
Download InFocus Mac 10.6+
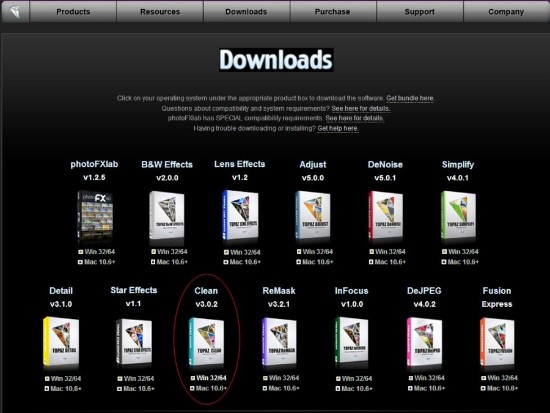point(354,388)
